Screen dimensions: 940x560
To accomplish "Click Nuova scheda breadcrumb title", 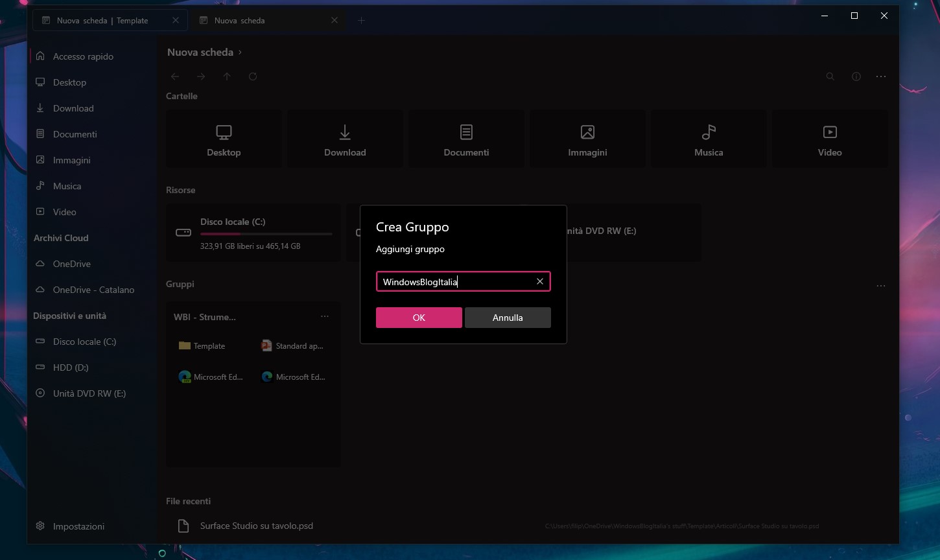I will click(200, 52).
